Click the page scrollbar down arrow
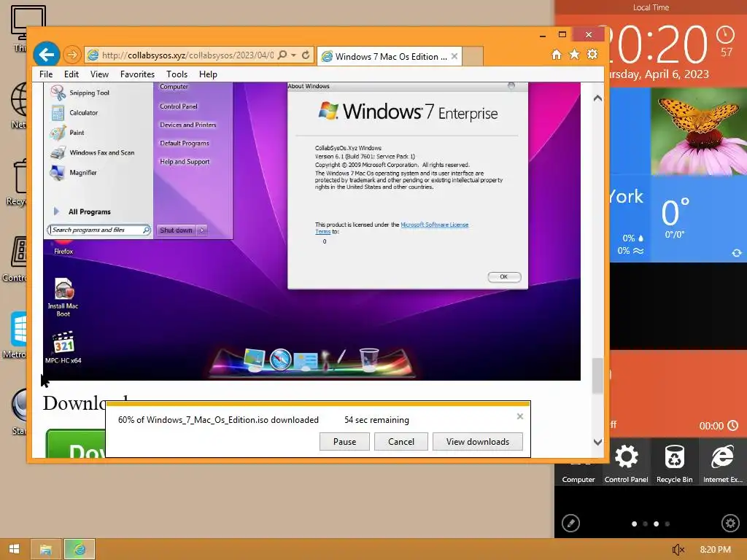This screenshot has height=560, width=747. [x=598, y=442]
